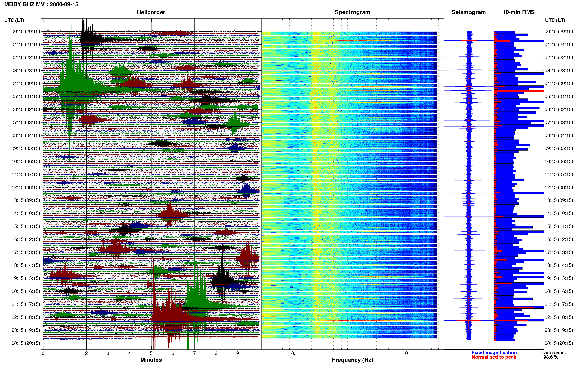Click right time label '14:15 (10:15)'
Viewport: 588px width, 368px height.
[x=559, y=213]
